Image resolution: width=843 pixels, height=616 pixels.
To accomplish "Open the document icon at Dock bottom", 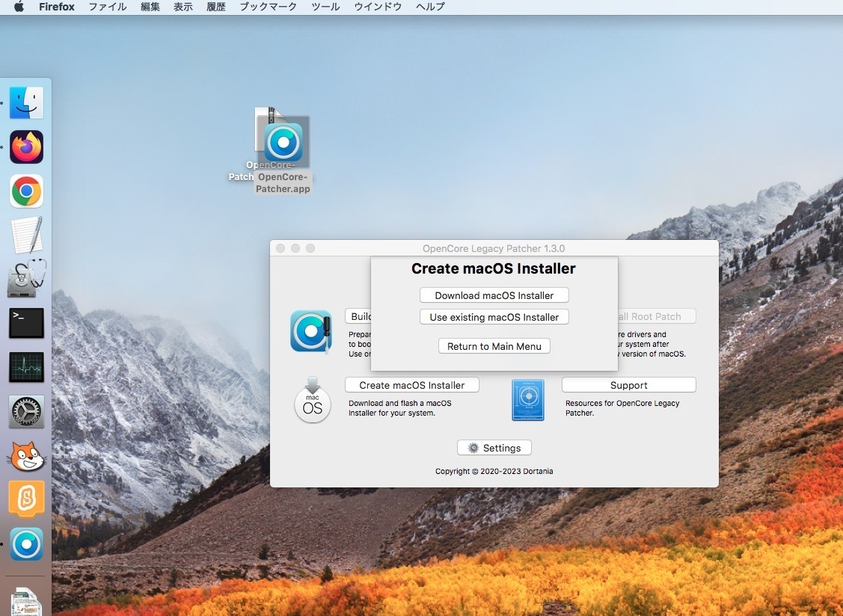I will coord(26,601).
